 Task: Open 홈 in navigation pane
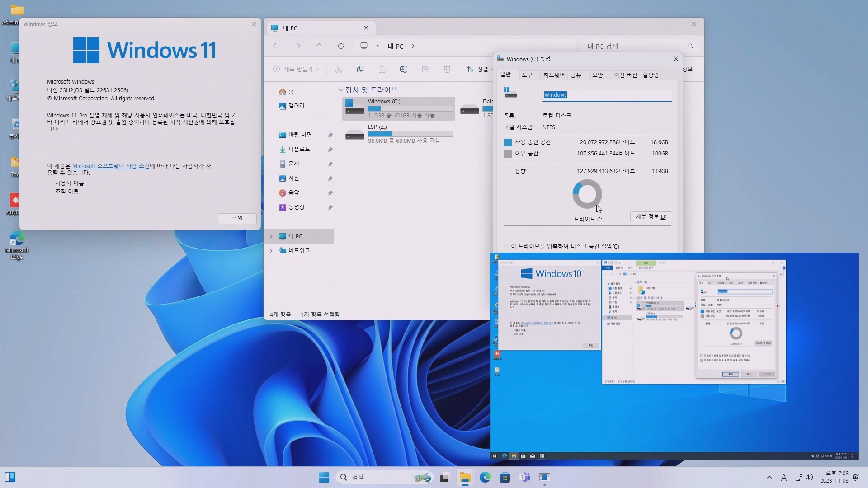click(x=287, y=92)
